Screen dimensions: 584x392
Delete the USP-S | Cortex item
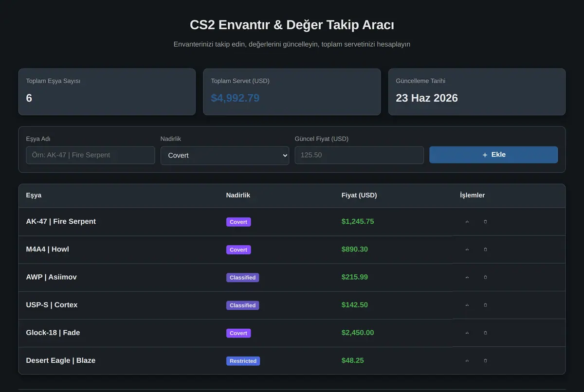485,305
